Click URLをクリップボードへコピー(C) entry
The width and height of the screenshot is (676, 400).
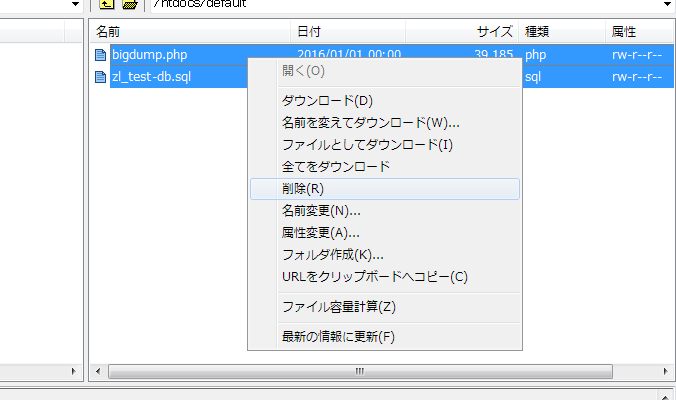(374, 277)
